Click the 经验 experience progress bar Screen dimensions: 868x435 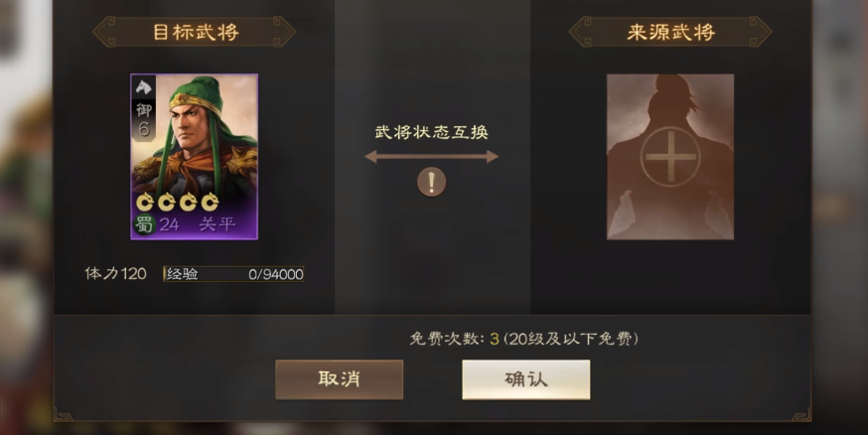pyautogui.click(x=233, y=274)
